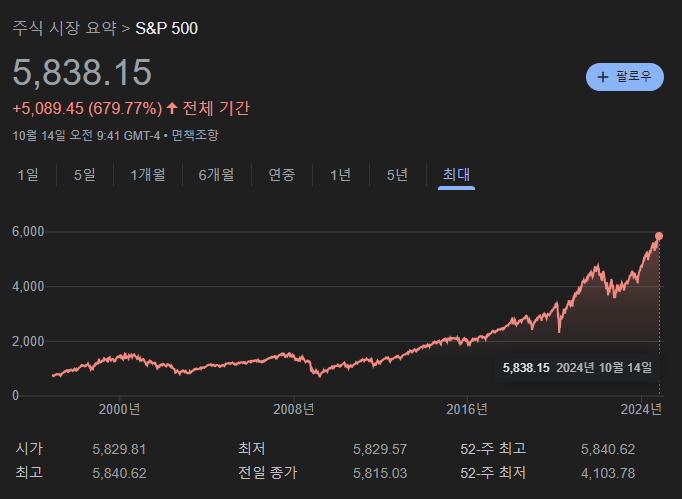This screenshot has height=499, width=682.
Task: Click the 최고 value 5,840.62 in first column
Action: click(x=119, y=473)
